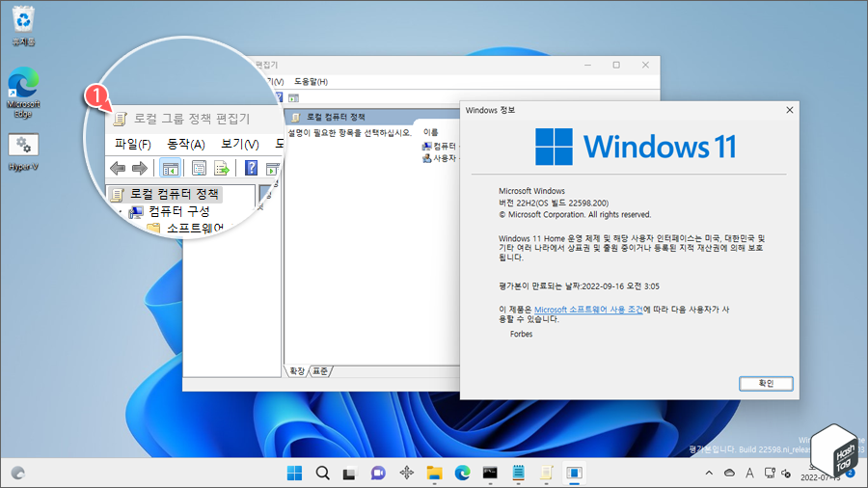This screenshot has width=868, height=488.
Task: Open the terminal app from taskbar
Action: [490, 474]
